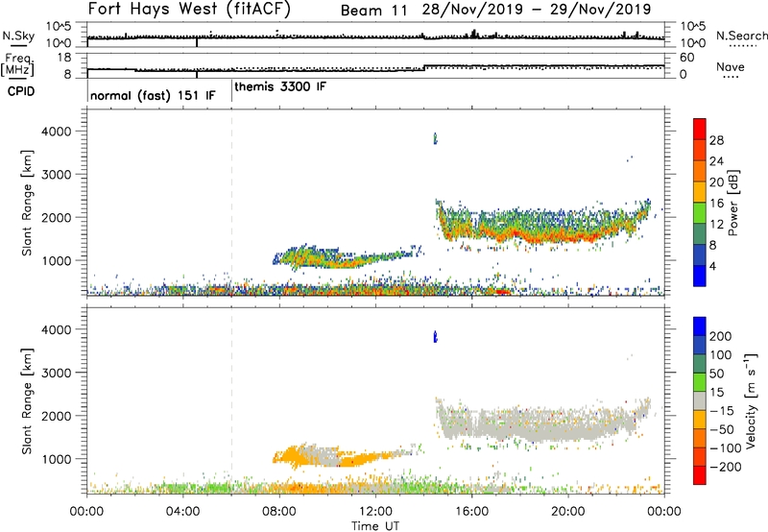Click the '18' tick left of frequency panel
The height and width of the screenshot is (532, 768).
64,58
